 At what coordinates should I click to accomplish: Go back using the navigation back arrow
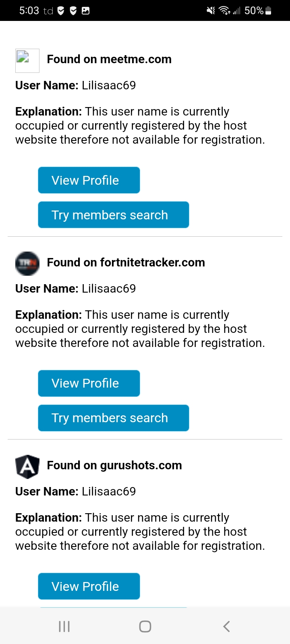coord(226,626)
